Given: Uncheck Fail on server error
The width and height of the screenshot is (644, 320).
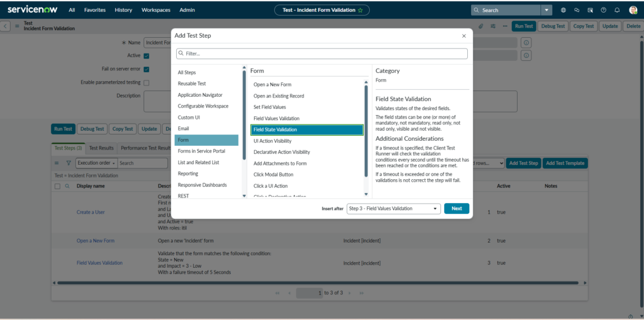Looking at the screenshot, I should point(147,69).
